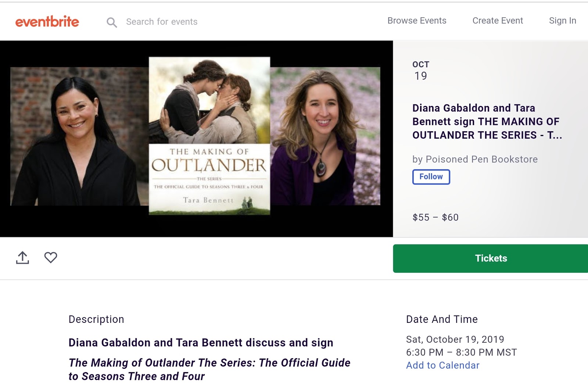This screenshot has width=588, height=385.
Task: Click the OCT 19 date badge
Action: click(420, 70)
